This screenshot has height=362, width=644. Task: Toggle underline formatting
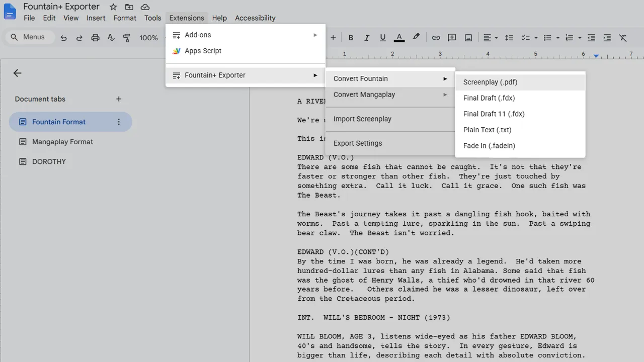pos(383,38)
